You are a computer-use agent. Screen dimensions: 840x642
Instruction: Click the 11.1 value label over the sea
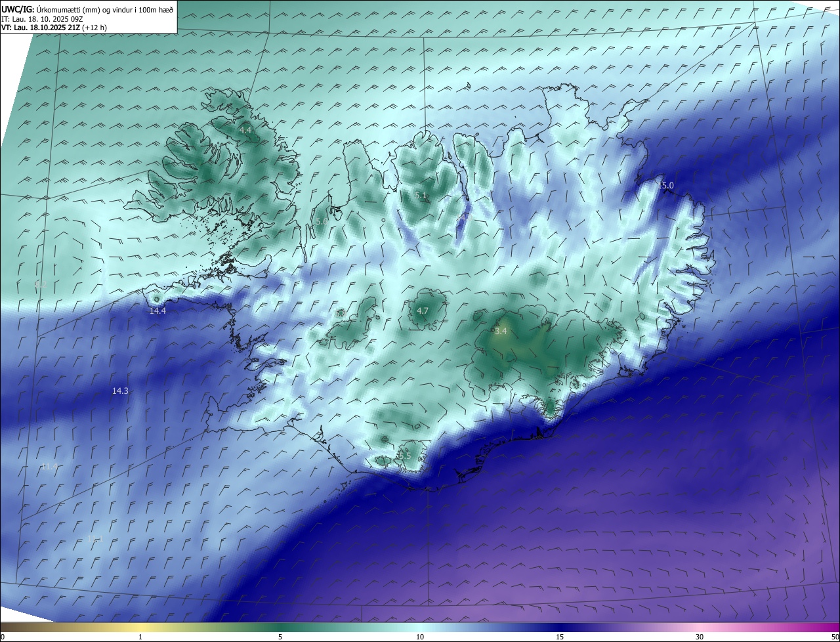click(x=95, y=538)
